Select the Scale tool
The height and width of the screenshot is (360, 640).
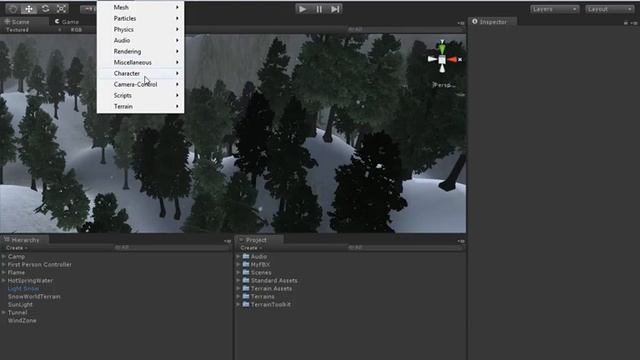point(61,9)
